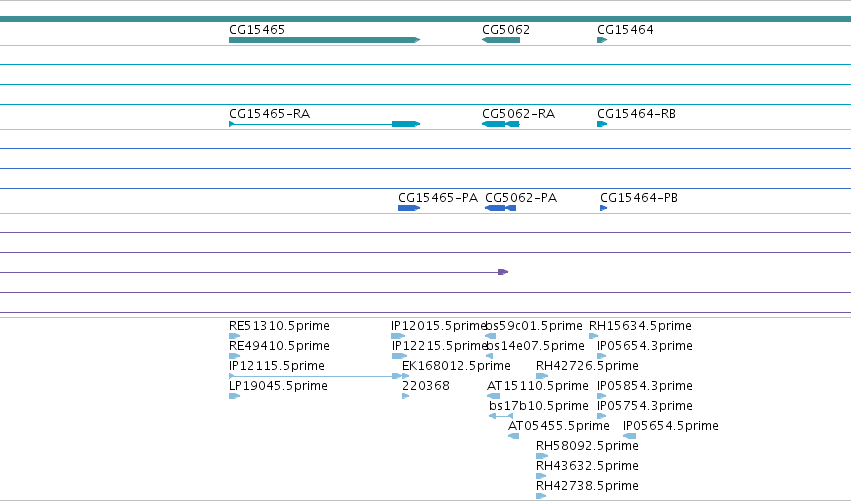The height and width of the screenshot is (501, 851).
Task: Click the RE49410.5prime EST label
Action: (x=279, y=346)
